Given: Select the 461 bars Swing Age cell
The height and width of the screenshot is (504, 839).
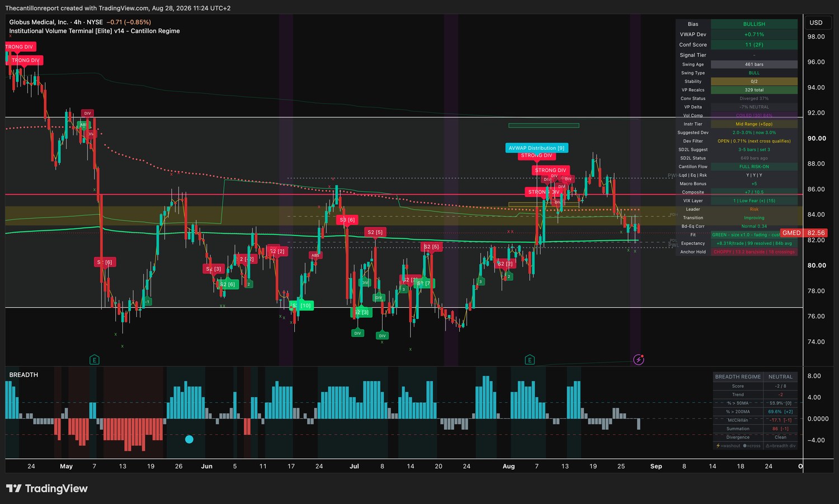Looking at the screenshot, I should coord(754,64).
